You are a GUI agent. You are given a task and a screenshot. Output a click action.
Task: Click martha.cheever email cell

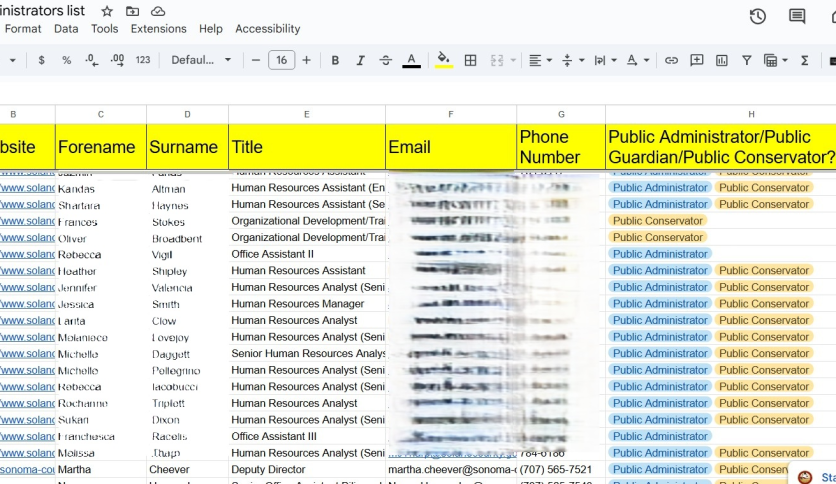pos(451,470)
